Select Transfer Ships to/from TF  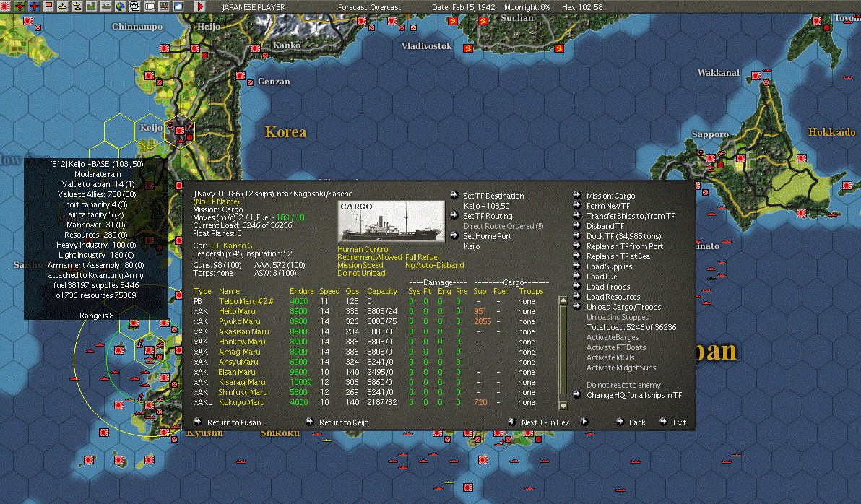(x=631, y=216)
